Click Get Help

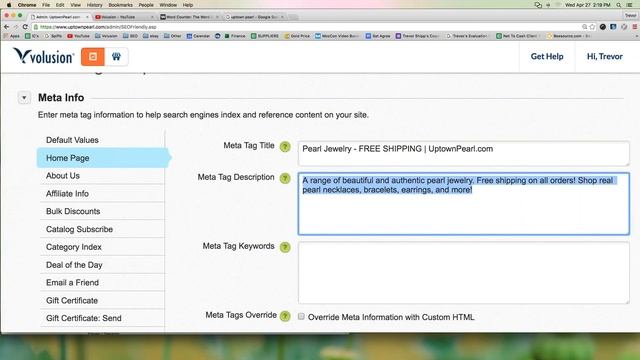547,56
